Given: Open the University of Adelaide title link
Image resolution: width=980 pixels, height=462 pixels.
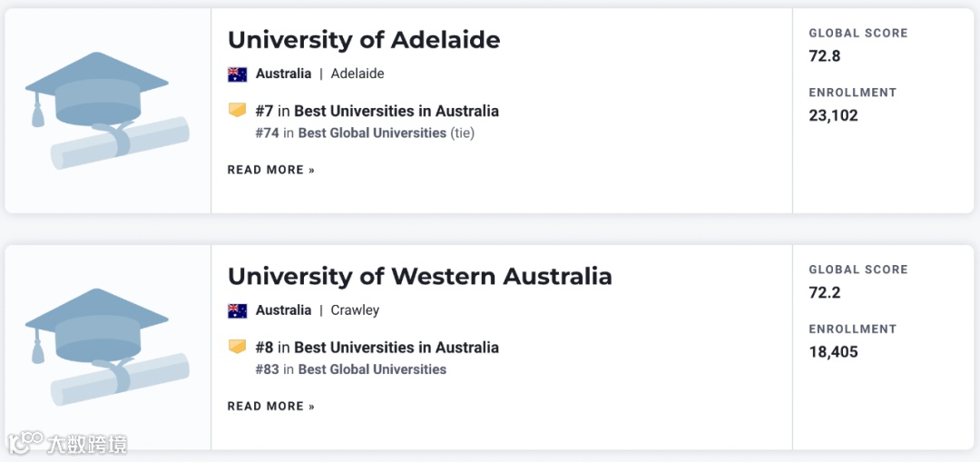Looking at the screenshot, I should point(364,40).
